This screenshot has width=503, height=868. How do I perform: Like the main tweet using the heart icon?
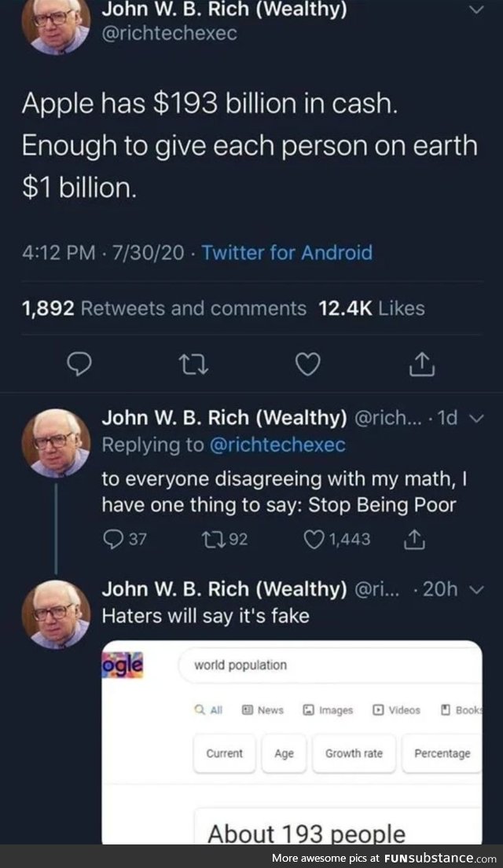click(307, 364)
